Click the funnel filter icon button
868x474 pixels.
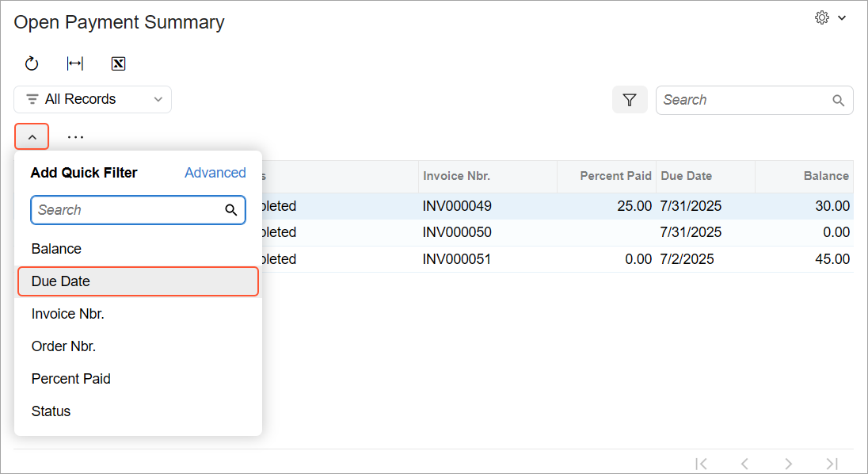pos(630,100)
